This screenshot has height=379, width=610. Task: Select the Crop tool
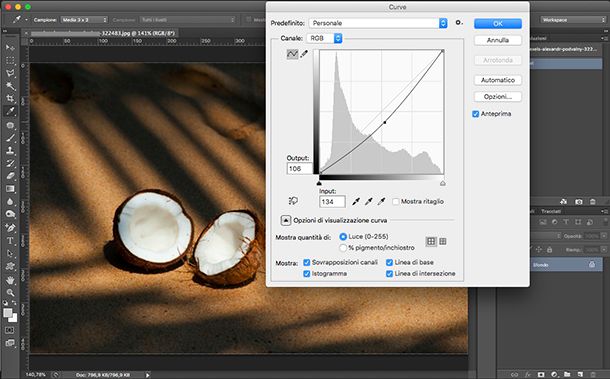10,98
